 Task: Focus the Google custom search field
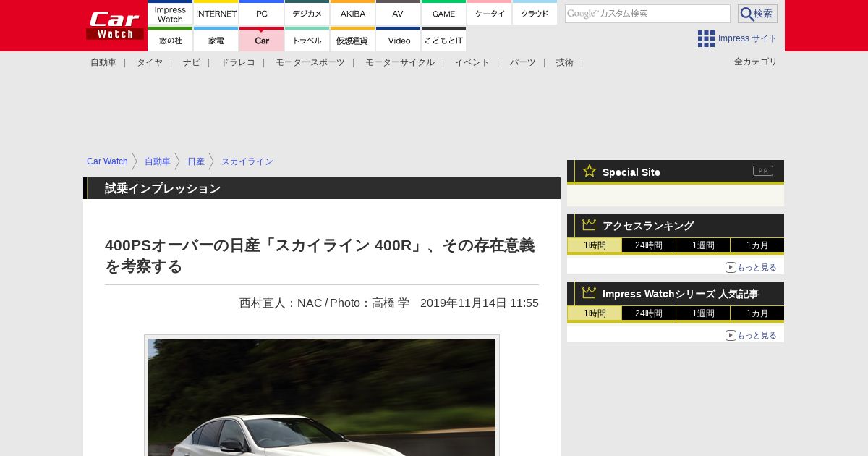coord(647,14)
